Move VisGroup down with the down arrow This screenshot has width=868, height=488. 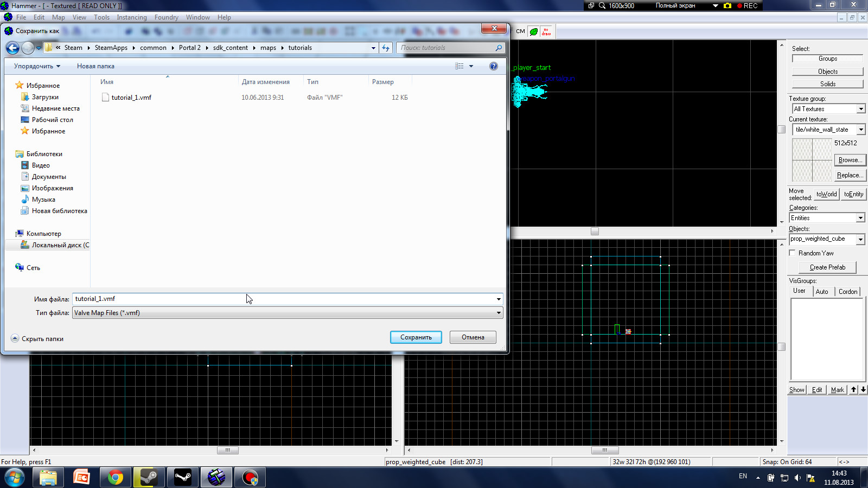[863, 389]
